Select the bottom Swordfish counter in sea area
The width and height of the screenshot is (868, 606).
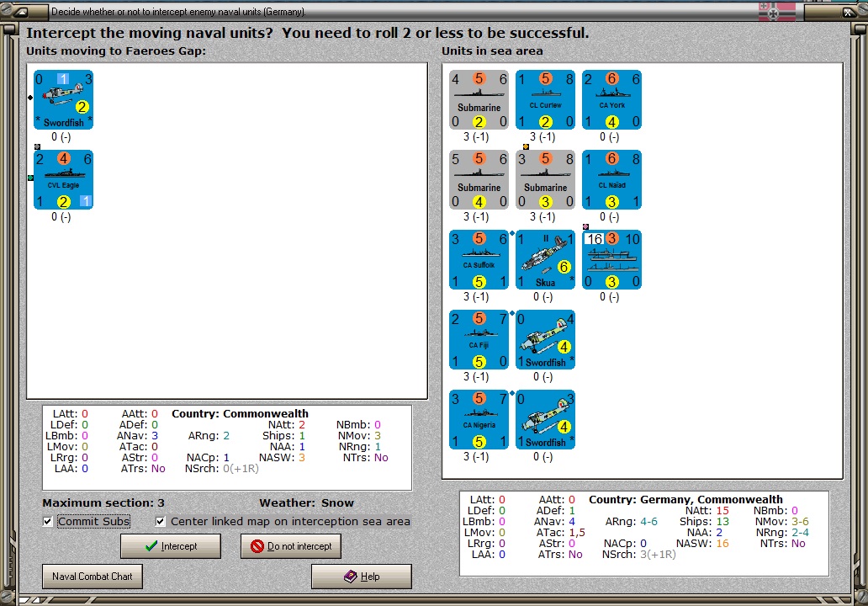click(x=545, y=419)
